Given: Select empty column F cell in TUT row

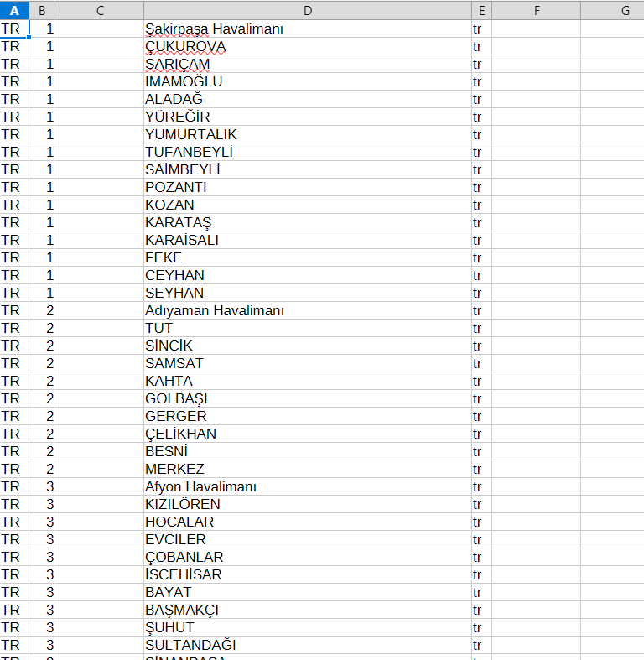Looking at the screenshot, I should (536, 328).
